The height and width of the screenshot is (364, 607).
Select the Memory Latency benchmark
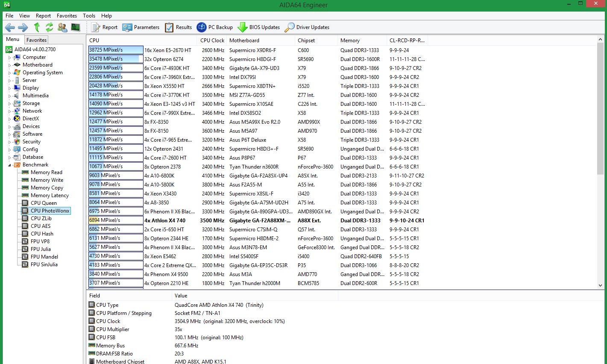click(x=50, y=195)
